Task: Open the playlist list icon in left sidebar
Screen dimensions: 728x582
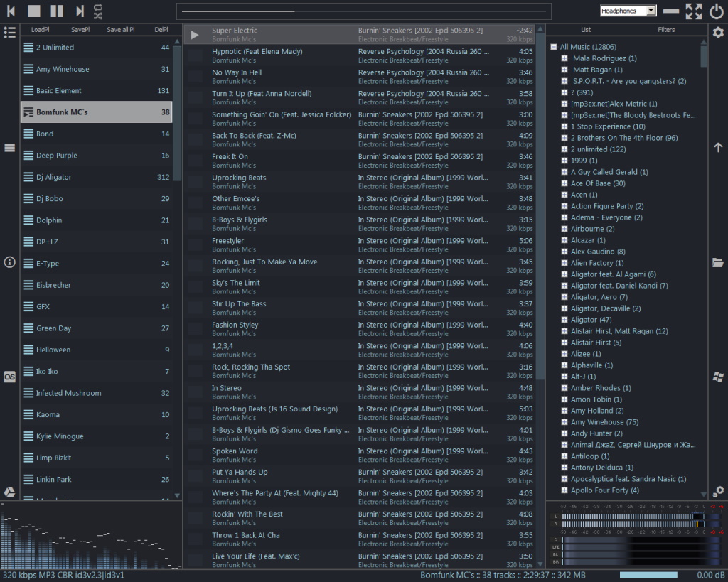Action: pos(9,32)
